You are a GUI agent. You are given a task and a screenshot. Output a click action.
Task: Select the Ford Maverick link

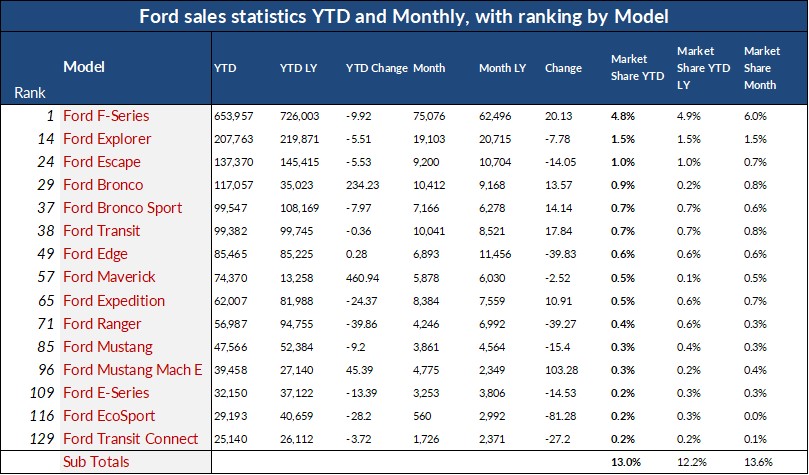click(x=108, y=277)
